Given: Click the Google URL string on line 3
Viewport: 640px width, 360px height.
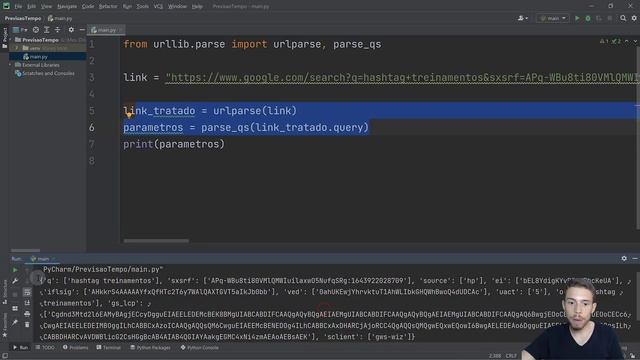Looking at the screenshot, I should click(x=402, y=78).
